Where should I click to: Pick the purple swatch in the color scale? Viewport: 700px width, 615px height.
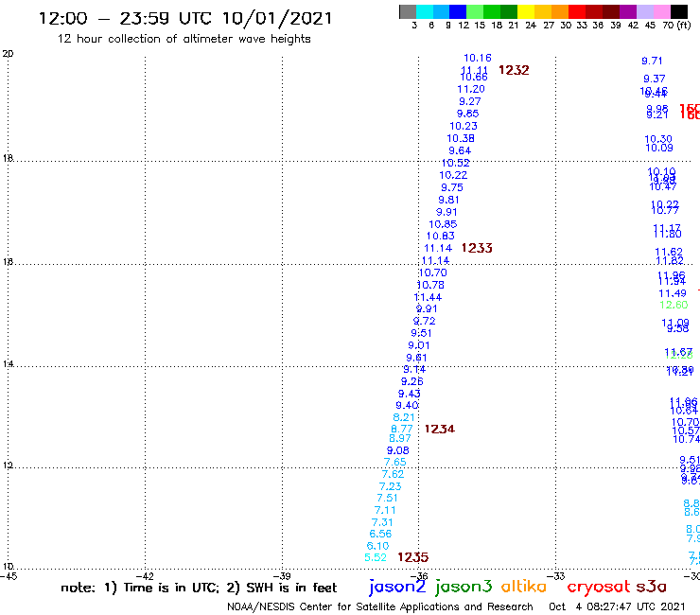click(x=628, y=11)
